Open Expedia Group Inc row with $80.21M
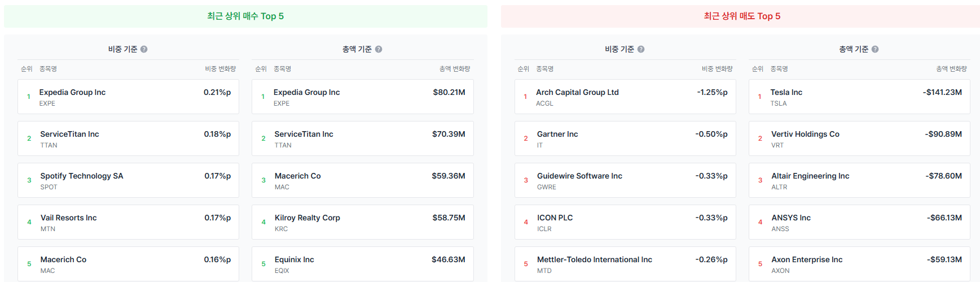 pyautogui.click(x=363, y=97)
